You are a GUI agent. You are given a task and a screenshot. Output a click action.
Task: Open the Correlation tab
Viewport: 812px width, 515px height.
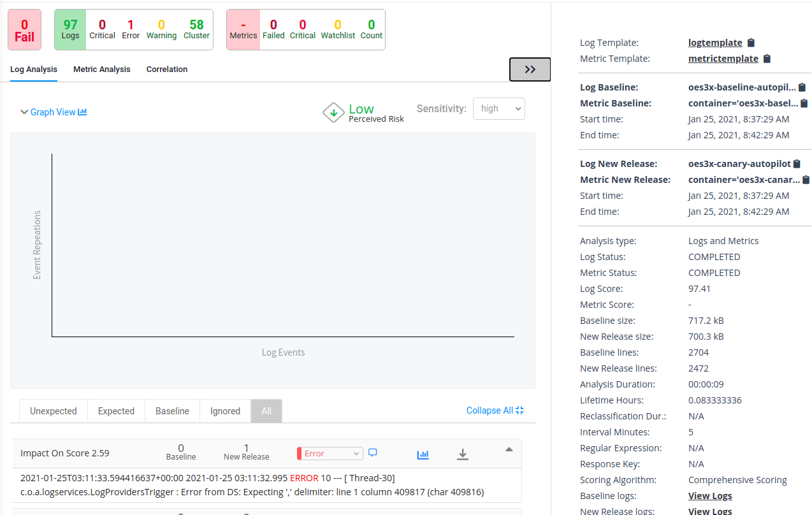(x=166, y=69)
